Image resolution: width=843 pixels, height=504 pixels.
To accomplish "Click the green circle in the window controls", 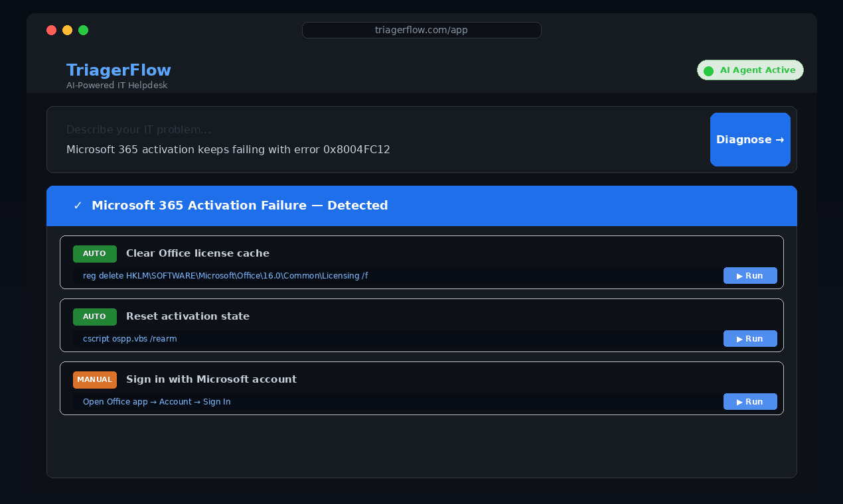I will point(83,30).
